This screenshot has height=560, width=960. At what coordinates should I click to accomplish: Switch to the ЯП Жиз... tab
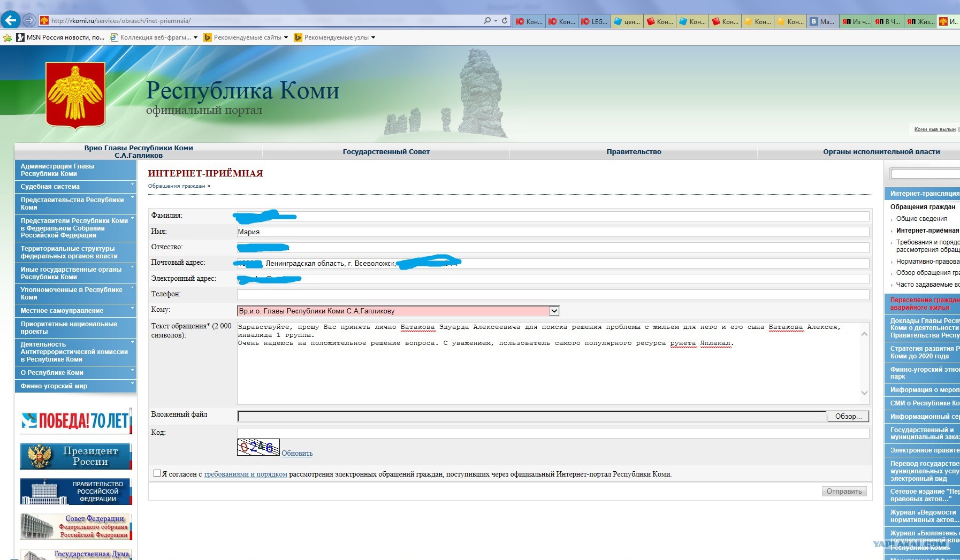coord(920,21)
